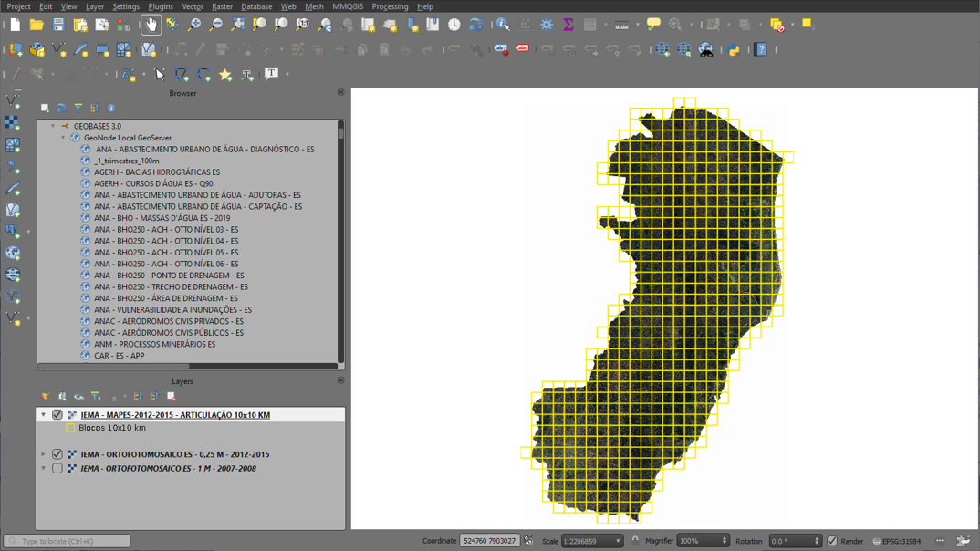Collapse the GEOBASES 3.0 tree node
Image resolution: width=980 pixels, height=551 pixels.
53,126
